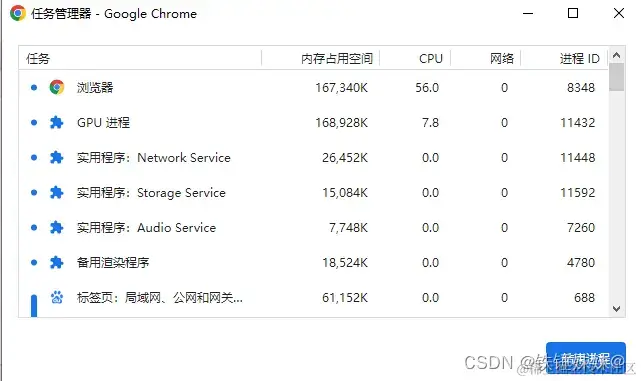Image resolution: width=641 pixels, height=381 pixels.
Task: Click the Storage Service puzzle piece icon
Action: (56, 193)
